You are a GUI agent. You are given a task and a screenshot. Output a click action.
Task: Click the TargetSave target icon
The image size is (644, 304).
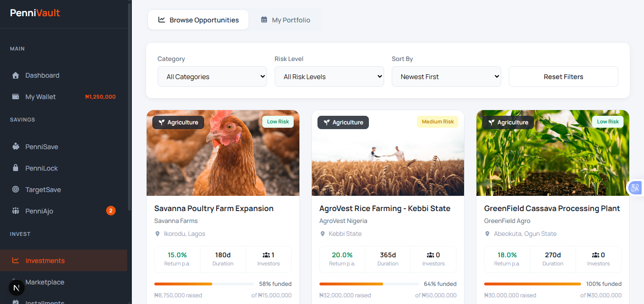[x=16, y=190]
